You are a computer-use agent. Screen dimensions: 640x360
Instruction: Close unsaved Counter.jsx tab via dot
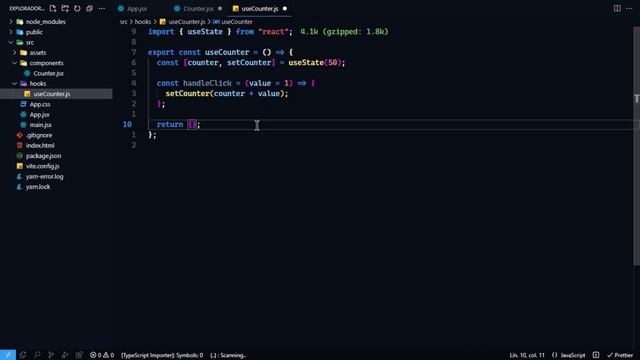[220, 9]
